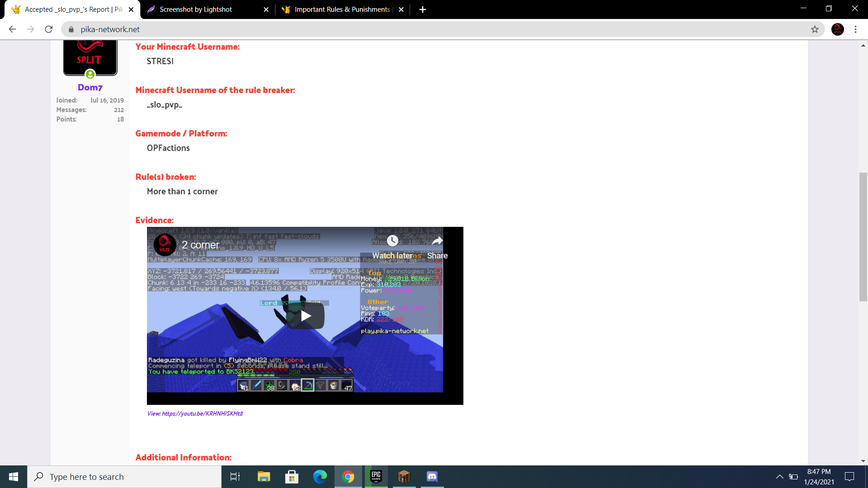This screenshot has width=868, height=488.
Task: Click the Watch later clock icon
Action: [392, 241]
